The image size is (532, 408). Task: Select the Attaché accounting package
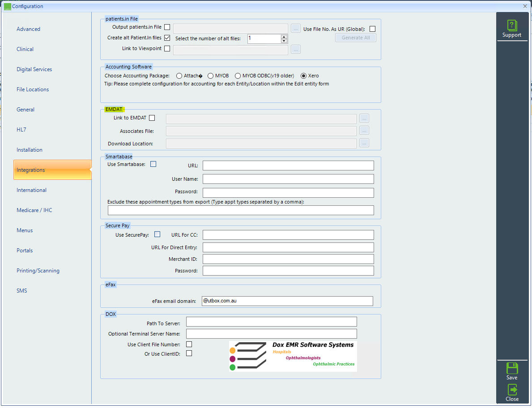pyautogui.click(x=179, y=76)
